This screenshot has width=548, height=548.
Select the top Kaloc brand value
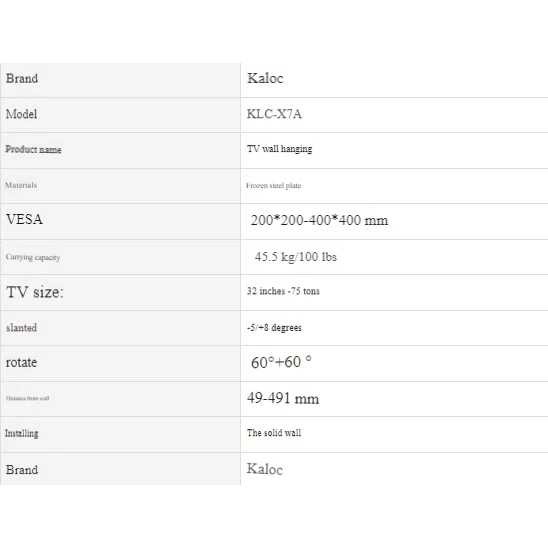click(x=265, y=78)
